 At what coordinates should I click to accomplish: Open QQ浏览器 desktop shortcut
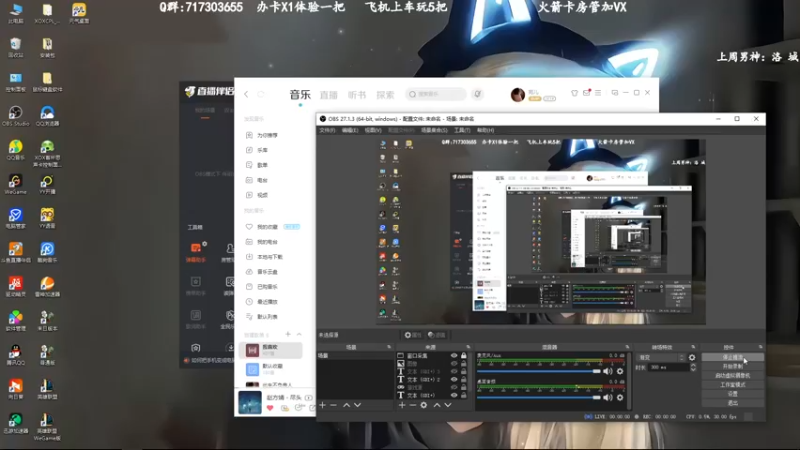tap(47, 116)
